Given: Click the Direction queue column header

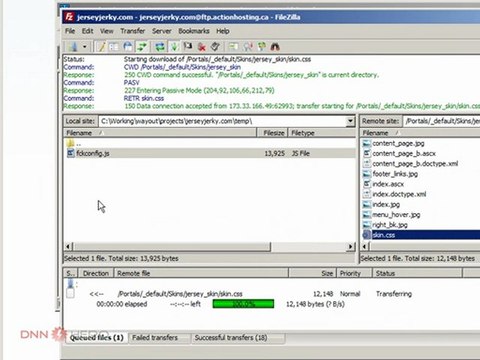Looking at the screenshot, I should point(96,273).
